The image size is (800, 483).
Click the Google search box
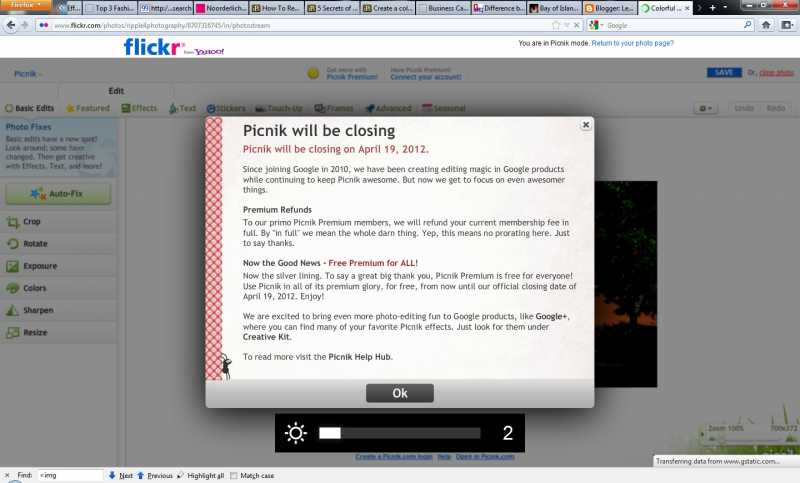(673, 25)
